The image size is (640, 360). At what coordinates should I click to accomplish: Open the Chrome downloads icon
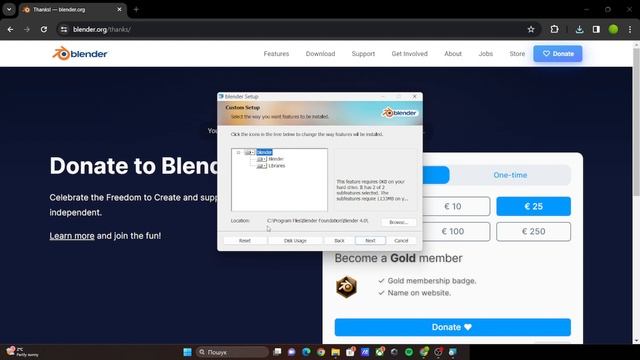point(579,29)
